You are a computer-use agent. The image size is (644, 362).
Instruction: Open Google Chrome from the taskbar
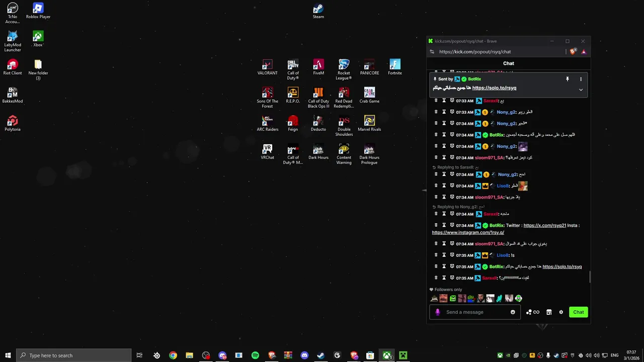pyautogui.click(x=173, y=355)
